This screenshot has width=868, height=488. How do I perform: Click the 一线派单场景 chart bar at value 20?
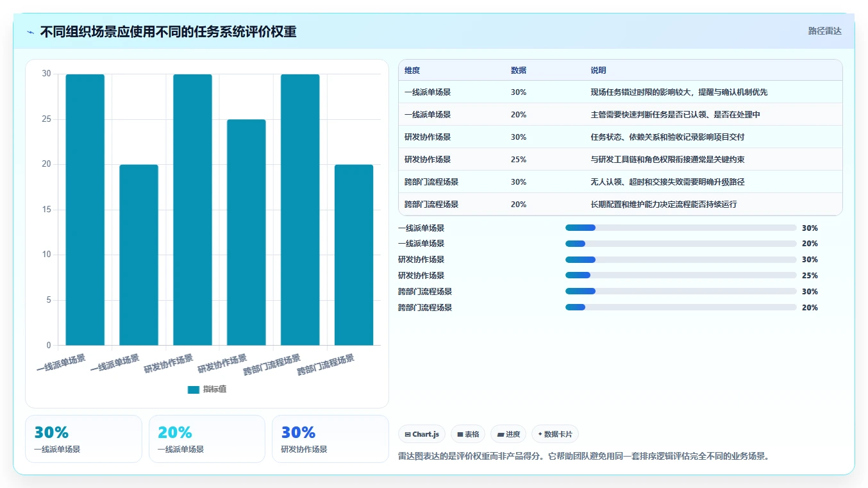tap(138, 255)
